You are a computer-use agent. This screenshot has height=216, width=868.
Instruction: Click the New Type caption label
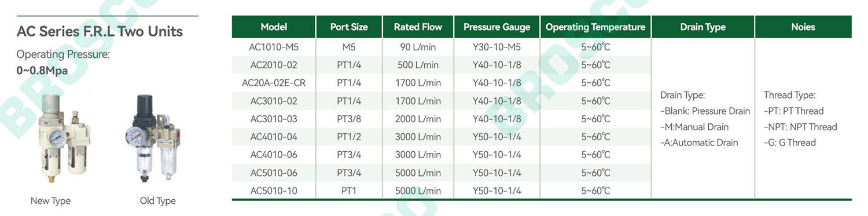[50, 201]
